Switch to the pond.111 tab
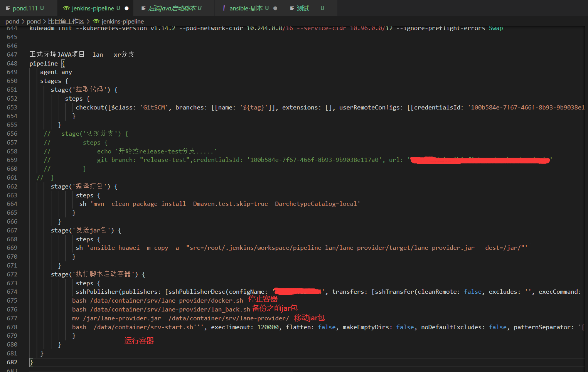 coord(28,8)
